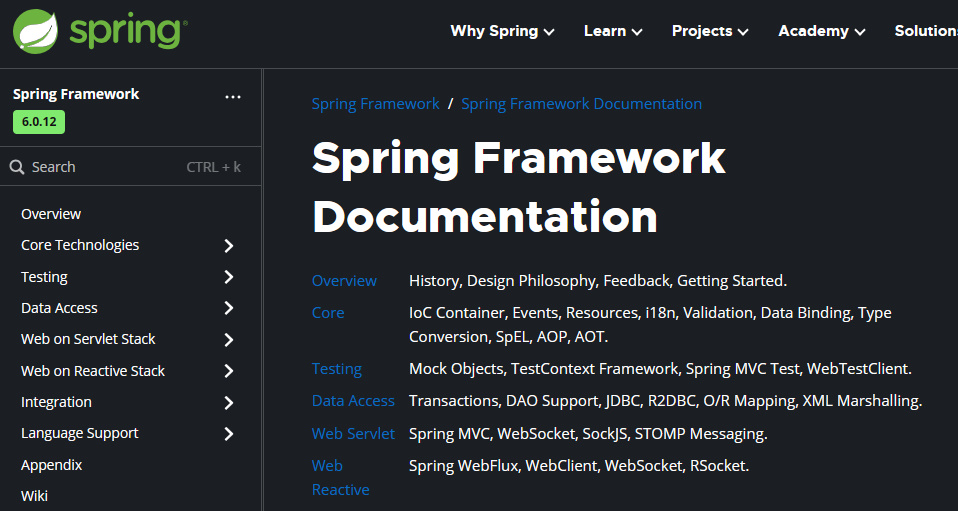This screenshot has width=958, height=511.
Task: Open the Solutions menu
Action: (926, 31)
